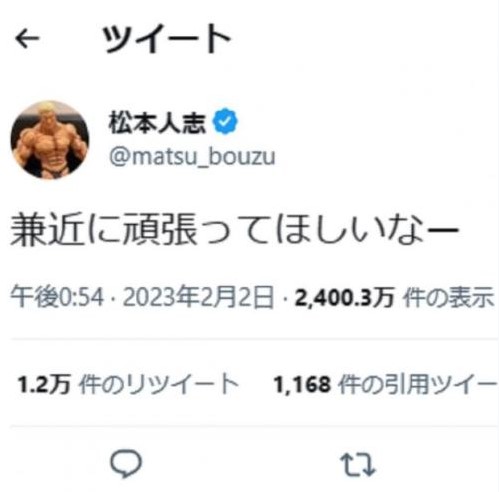Click the 件の表示 views label

(x=448, y=297)
